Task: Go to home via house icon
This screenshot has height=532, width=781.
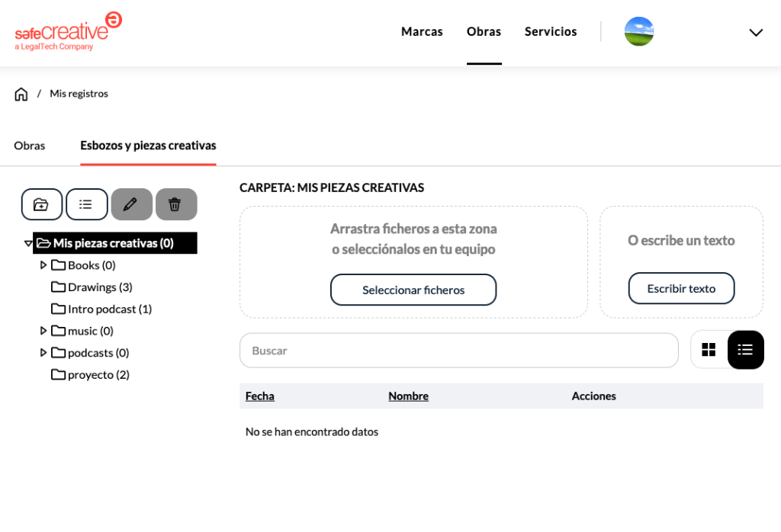Action: click(21, 94)
